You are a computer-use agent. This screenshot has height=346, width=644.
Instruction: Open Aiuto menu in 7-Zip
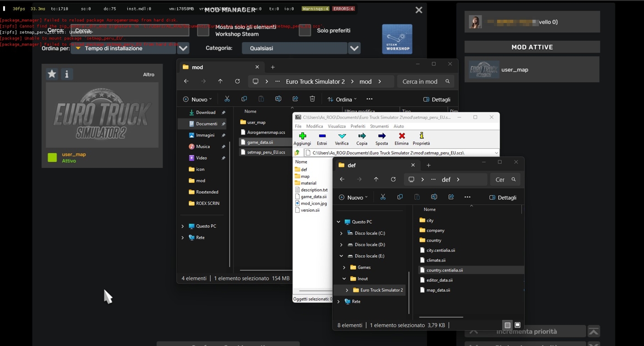click(x=399, y=126)
